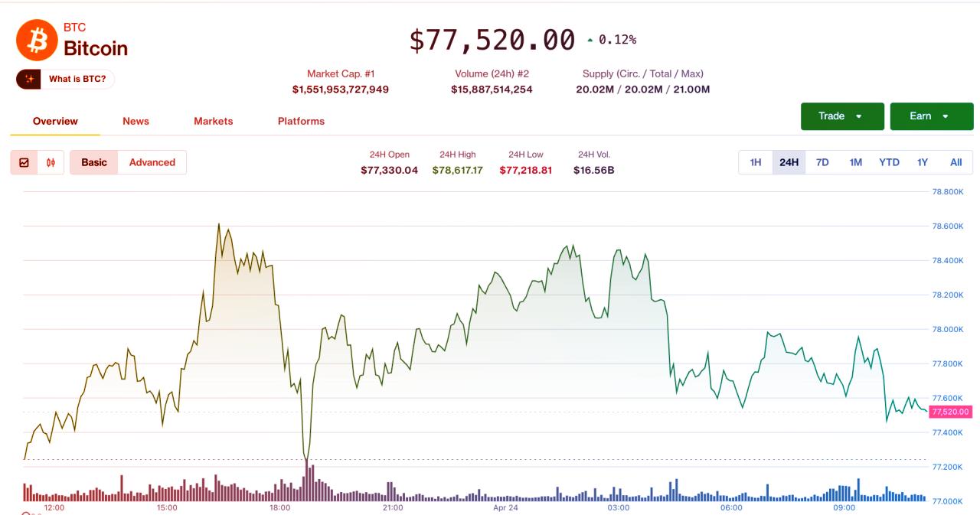This screenshot has width=980, height=515.
Task: Open the Trade dropdown arrow
Action: (859, 116)
